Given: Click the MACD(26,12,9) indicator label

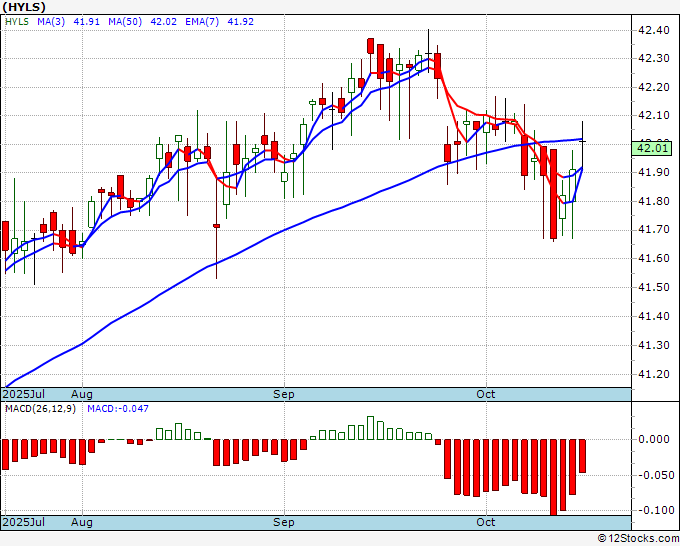Looking at the screenshot, I should coord(40,409).
